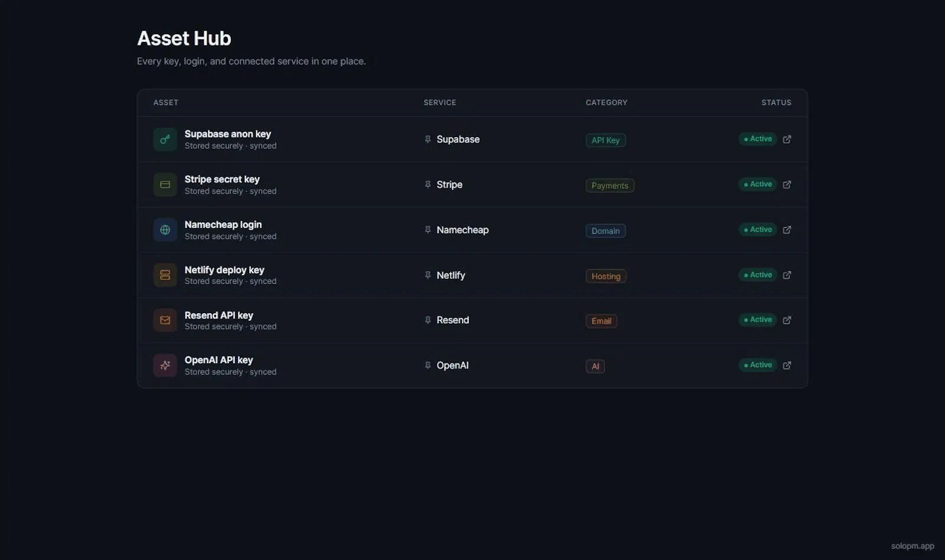Click the Active status badge for Netlify row
Screen dimensions: 945x560
pos(757,275)
